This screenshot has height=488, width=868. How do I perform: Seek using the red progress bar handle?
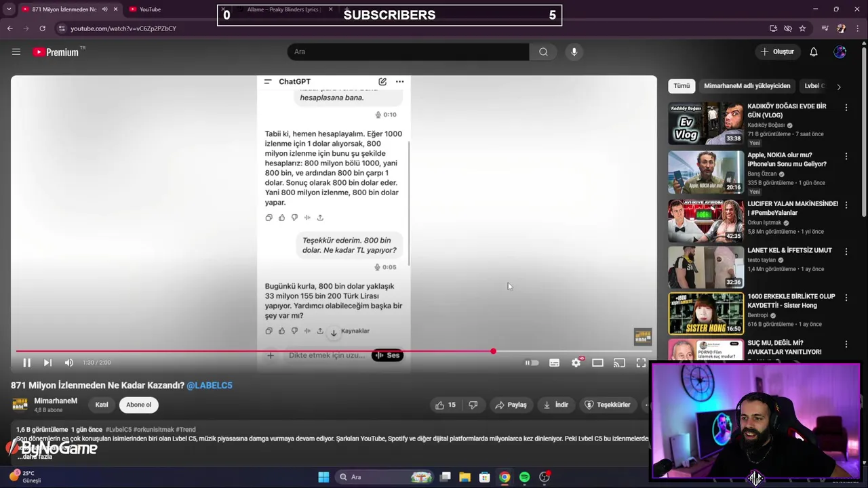[493, 351]
